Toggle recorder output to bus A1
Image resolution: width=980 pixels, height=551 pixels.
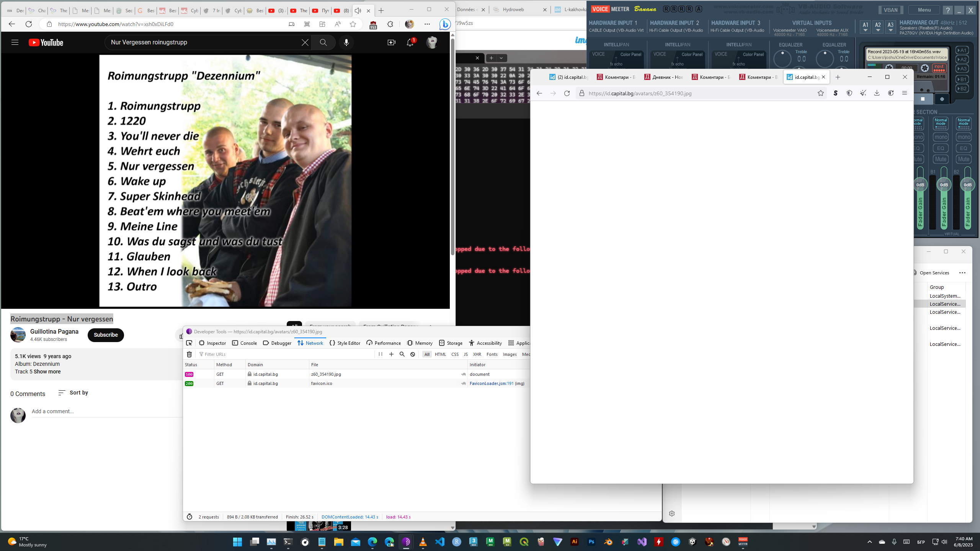[962, 51]
